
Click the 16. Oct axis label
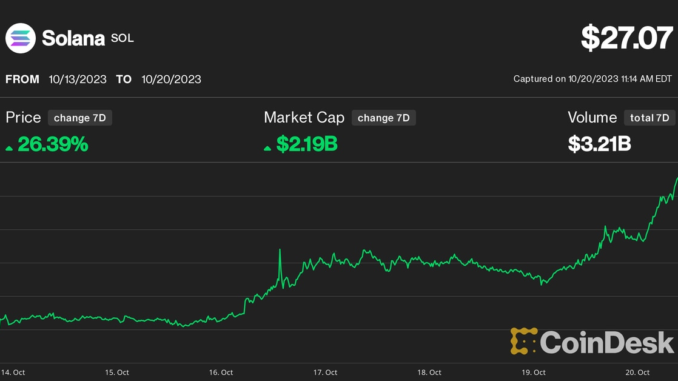221,372
